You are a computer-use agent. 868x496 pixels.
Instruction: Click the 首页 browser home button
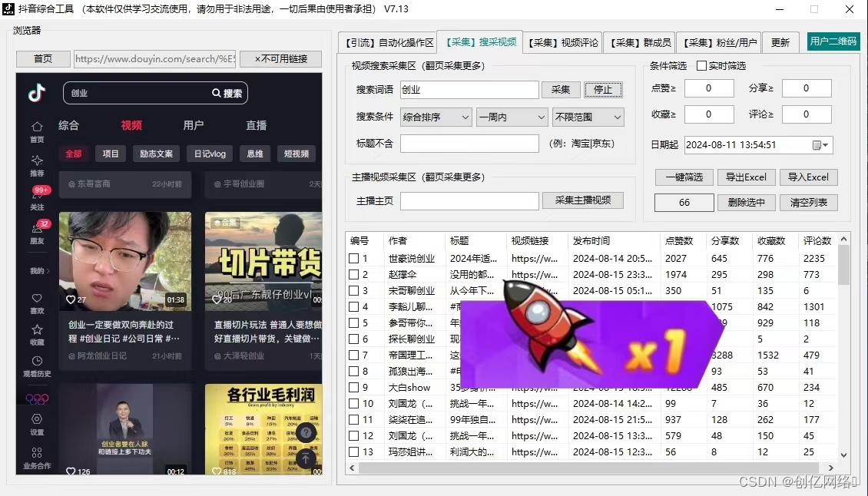pyautogui.click(x=43, y=58)
